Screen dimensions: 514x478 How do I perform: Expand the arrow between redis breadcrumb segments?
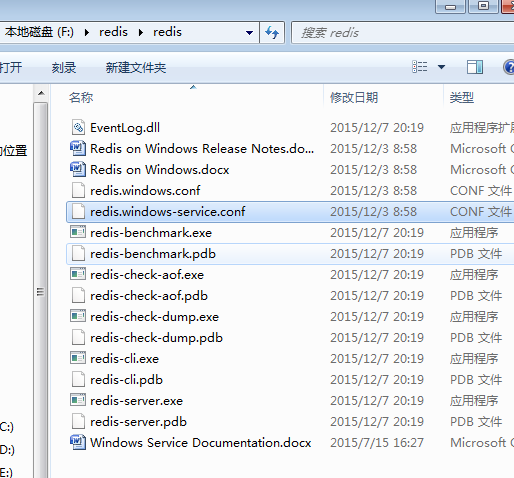click(x=141, y=32)
